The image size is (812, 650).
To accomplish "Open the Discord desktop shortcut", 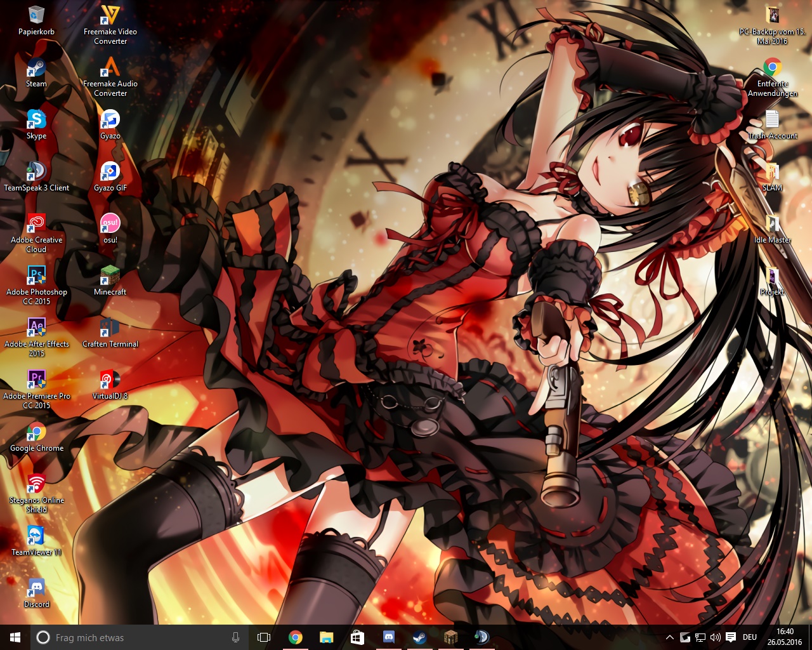I will (x=36, y=588).
